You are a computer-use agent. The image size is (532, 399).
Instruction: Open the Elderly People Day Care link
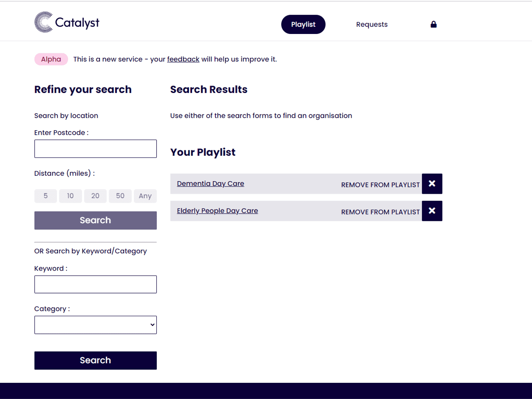click(217, 211)
